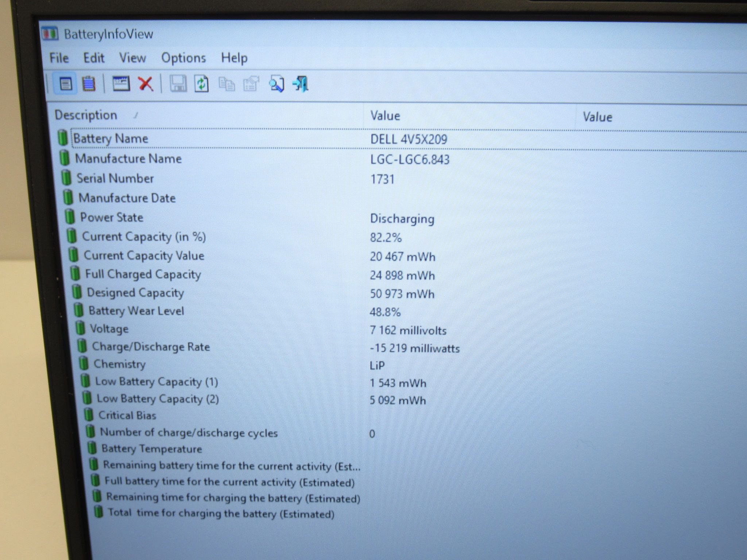The image size is (747, 560).
Task: Click the window-shaped toolbar icon before the red X
Action: pyautogui.click(x=121, y=84)
